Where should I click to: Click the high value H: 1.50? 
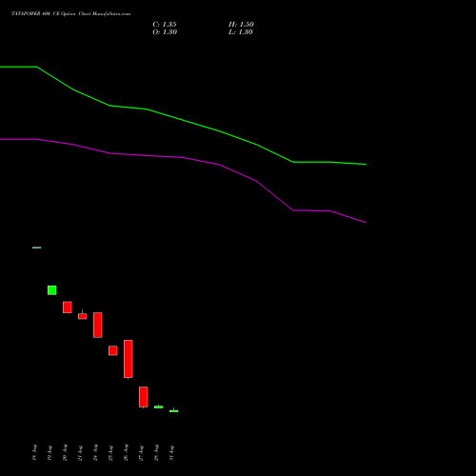(241, 25)
